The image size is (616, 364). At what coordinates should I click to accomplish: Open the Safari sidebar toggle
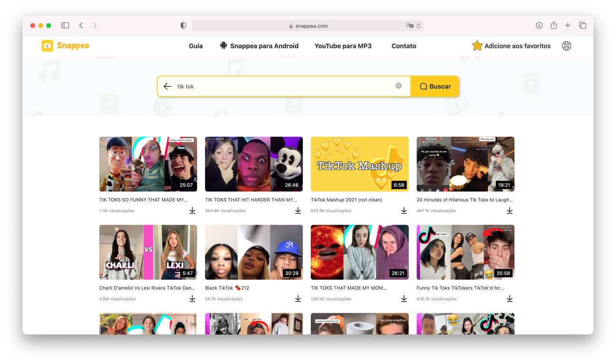pos(65,26)
